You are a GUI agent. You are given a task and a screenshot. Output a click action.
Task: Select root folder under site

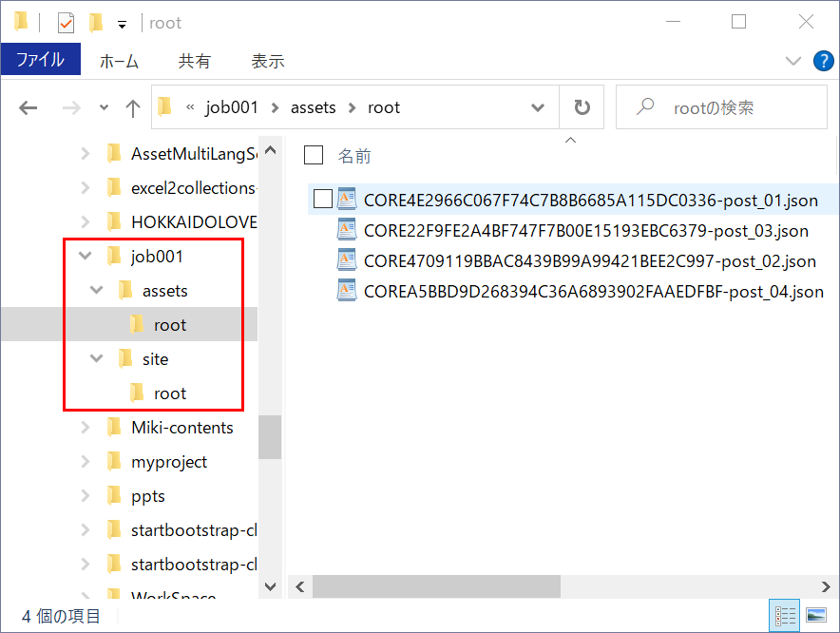[x=170, y=393]
